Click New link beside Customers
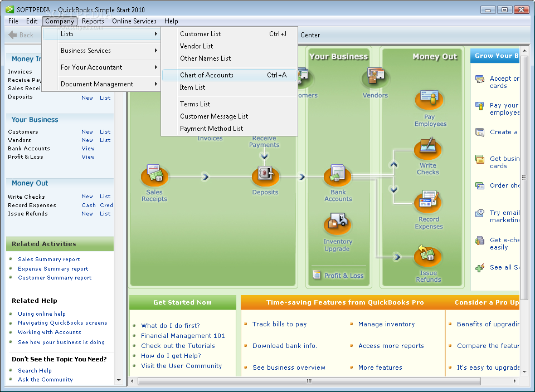 click(87, 131)
